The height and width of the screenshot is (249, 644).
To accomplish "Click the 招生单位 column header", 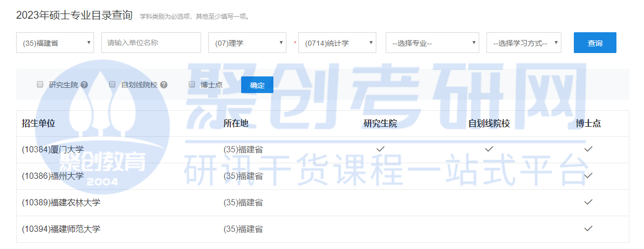I will 38,123.
